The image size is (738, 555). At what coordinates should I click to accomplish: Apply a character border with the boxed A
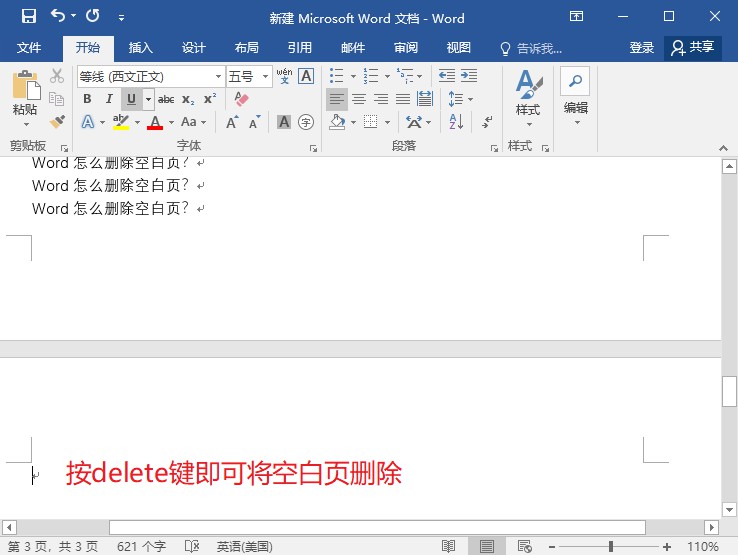tap(306, 76)
